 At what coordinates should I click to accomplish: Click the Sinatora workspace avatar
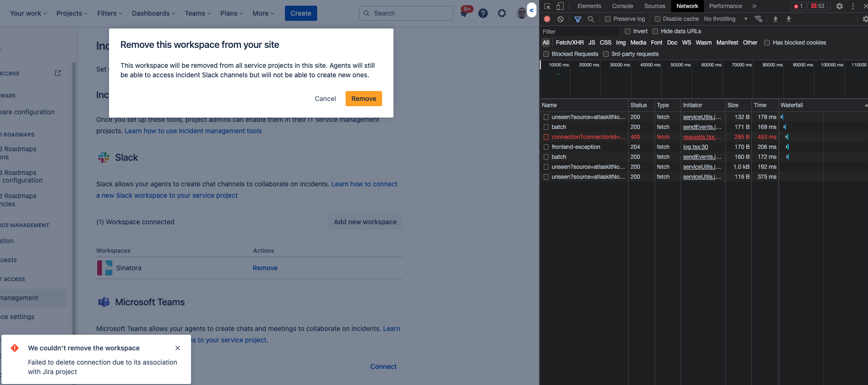point(105,268)
